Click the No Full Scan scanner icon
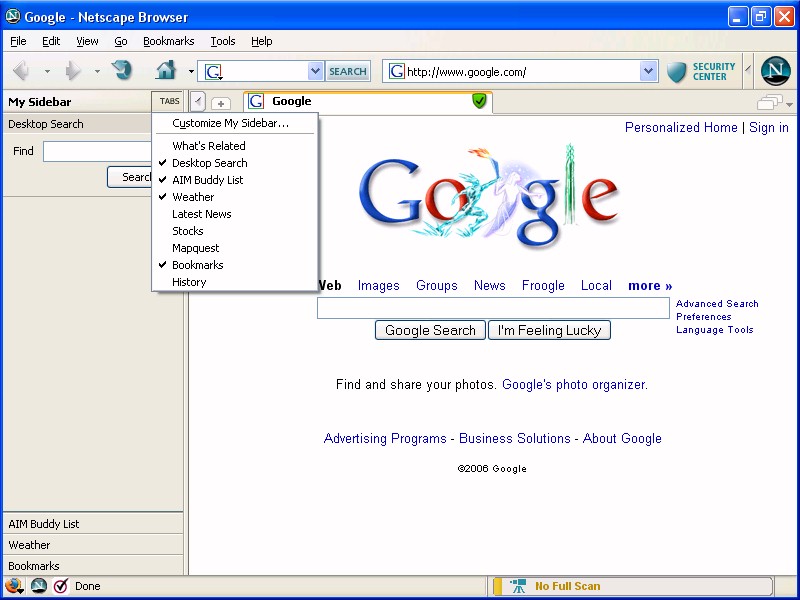 (517, 586)
